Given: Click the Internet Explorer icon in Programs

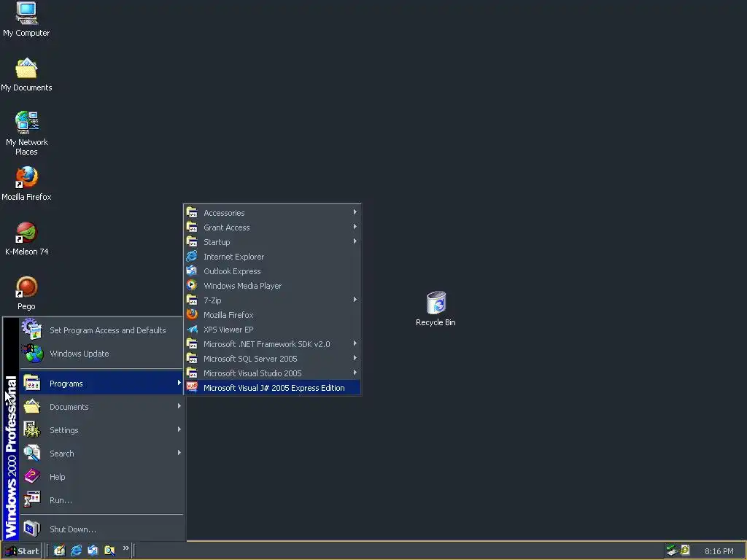Looking at the screenshot, I should (192, 256).
